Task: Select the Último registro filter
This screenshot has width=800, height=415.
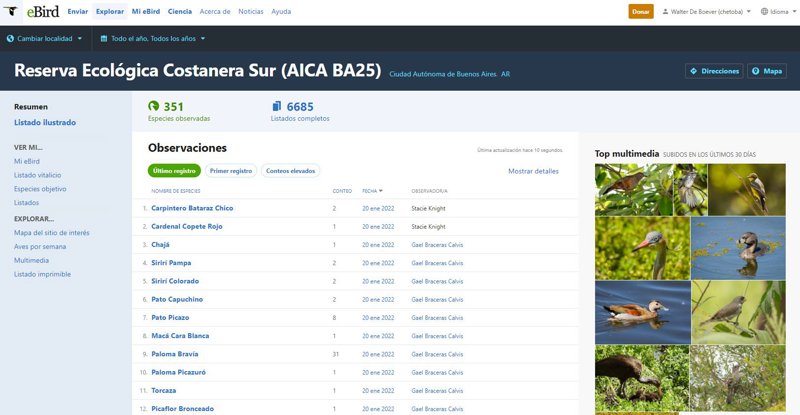Action: 174,171
